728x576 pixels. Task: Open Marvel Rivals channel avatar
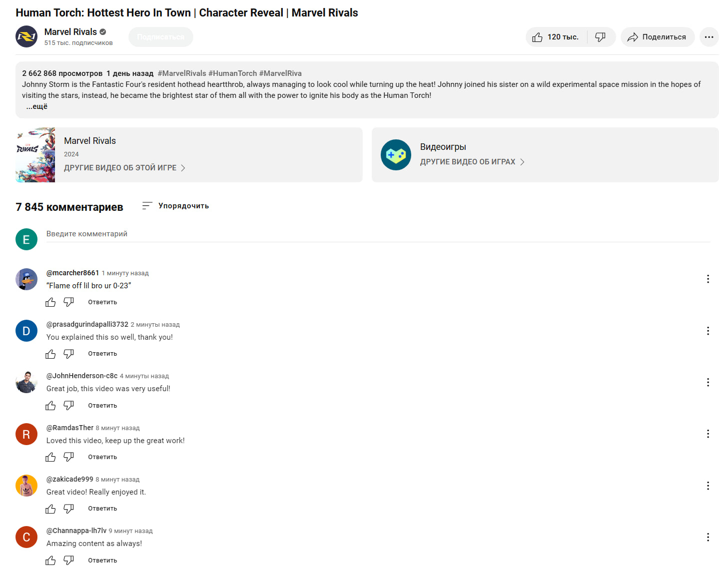(x=26, y=36)
